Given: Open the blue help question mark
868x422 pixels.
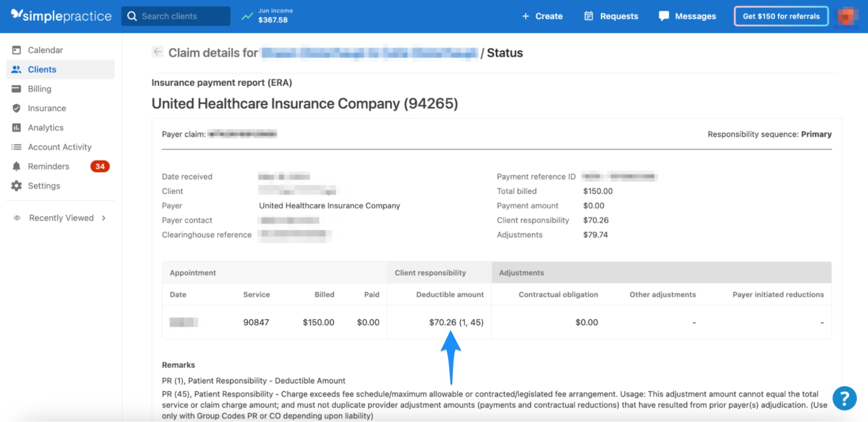Looking at the screenshot, I should coord(845,398).
